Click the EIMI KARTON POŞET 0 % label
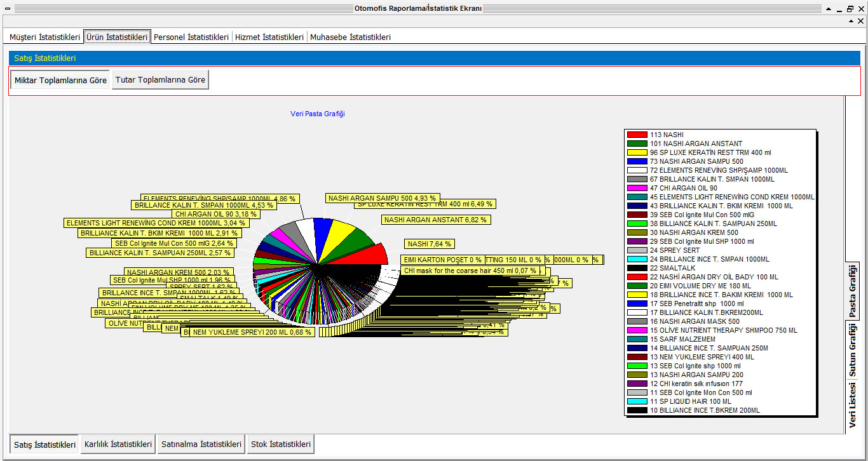Viewport: 868px width, 461px height. coord(442,260)
